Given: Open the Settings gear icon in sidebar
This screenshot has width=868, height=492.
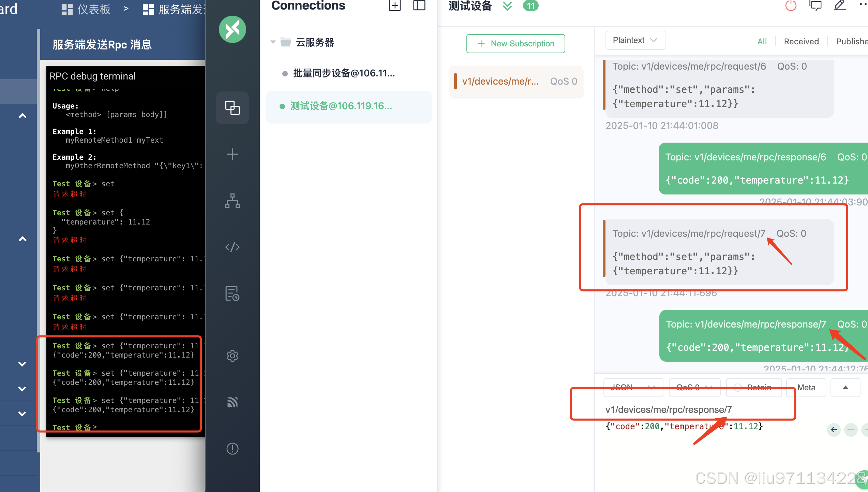Looking at the screenshot, I should (233, 356).
